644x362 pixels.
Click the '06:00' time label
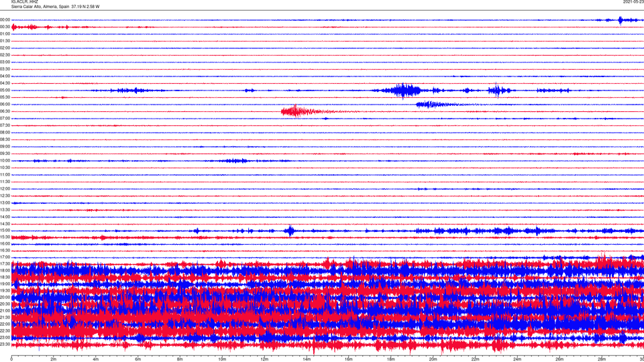click(5, 105)
